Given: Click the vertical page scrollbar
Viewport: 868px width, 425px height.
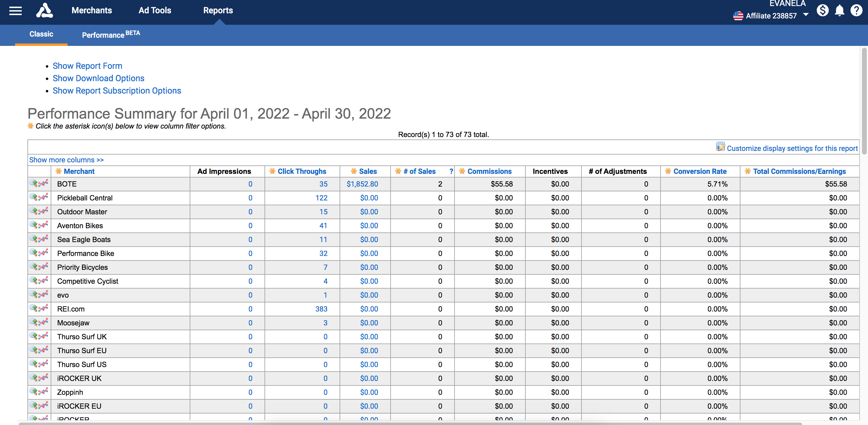Looking at the screenshot, I should [864, 101].
